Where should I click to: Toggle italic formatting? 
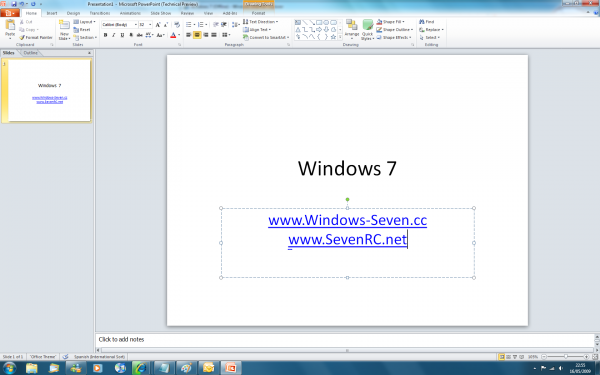click(x=114, y=35)
